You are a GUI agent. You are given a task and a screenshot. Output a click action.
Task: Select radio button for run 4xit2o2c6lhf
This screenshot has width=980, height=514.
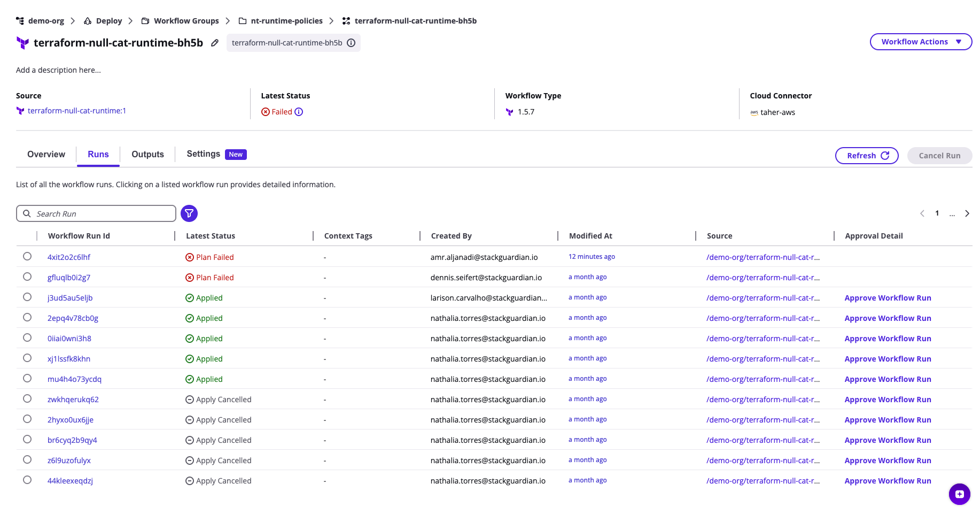(27, 257)
